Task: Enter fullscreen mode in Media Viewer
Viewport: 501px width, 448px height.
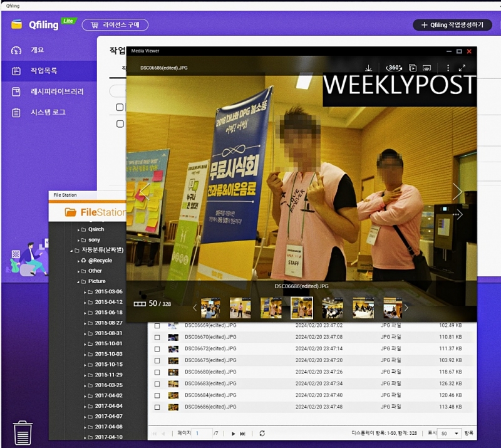Action: tap(462, 68)
